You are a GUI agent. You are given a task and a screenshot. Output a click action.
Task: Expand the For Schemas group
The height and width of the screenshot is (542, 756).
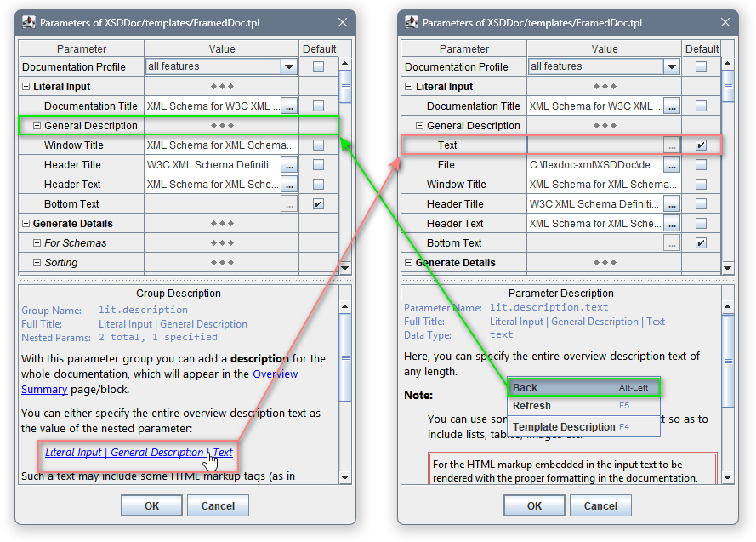(37, 243)
